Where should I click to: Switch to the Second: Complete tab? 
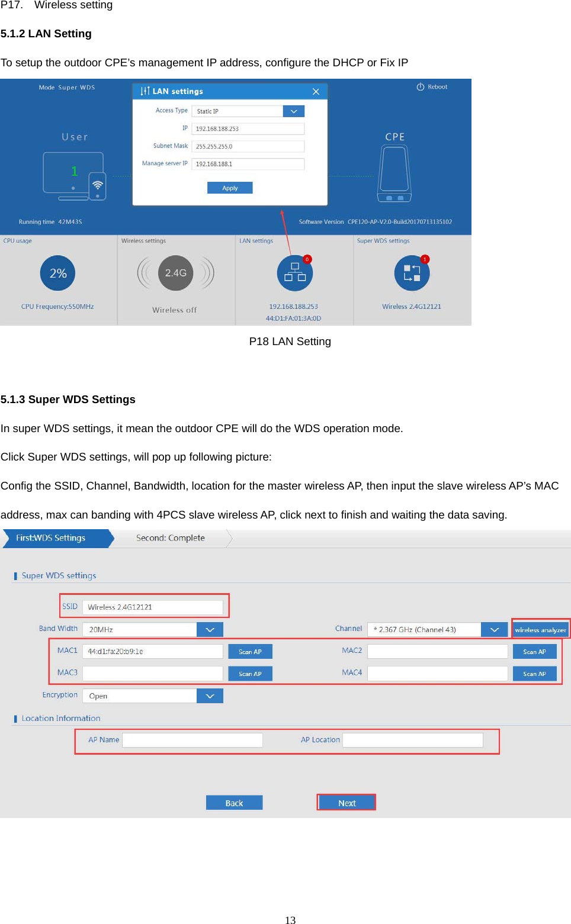point(171,538)
